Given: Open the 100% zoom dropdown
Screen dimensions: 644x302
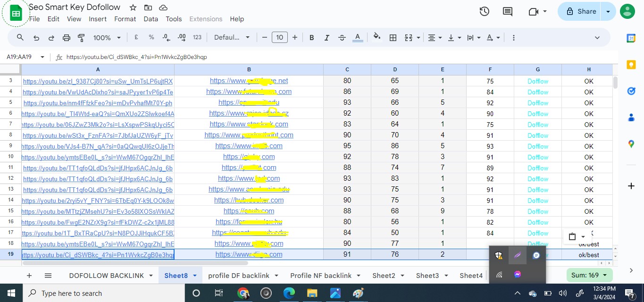Looking at the screenshot, I should [x=107, y=38].
